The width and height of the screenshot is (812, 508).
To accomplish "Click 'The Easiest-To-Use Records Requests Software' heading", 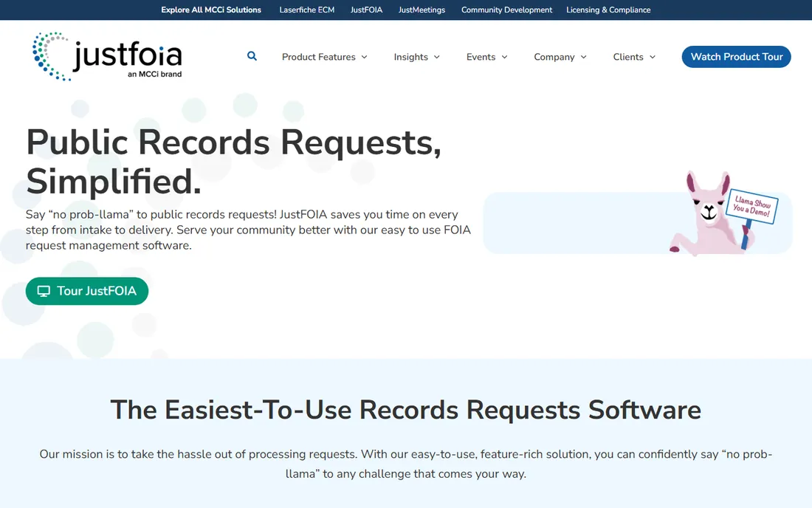I will pos(405,410).
